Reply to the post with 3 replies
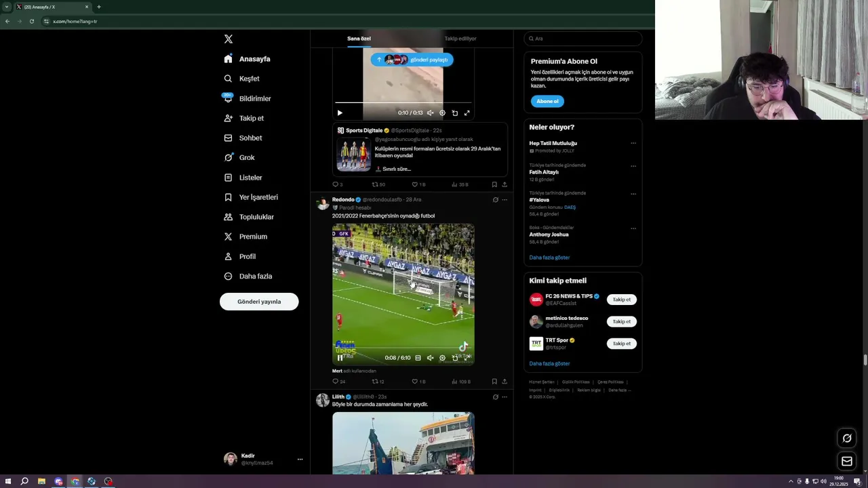Viewport: 868px width, 488px height. coord(337,184)
